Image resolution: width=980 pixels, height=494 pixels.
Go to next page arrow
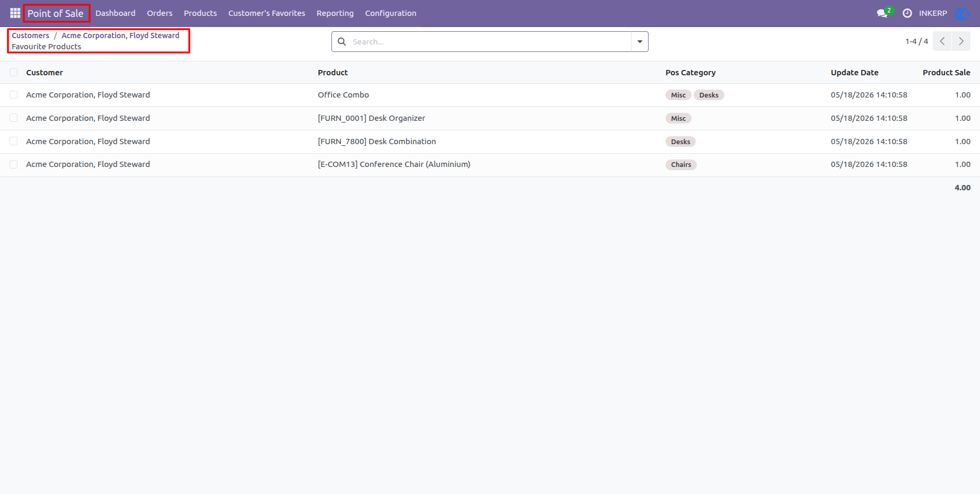[x=961, y=41]
